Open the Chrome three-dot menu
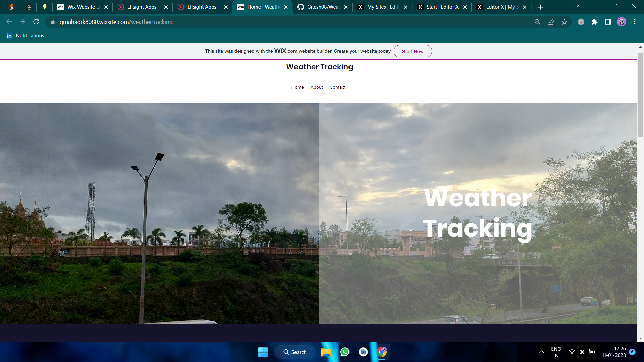The width and height of the screenshot is (644, 362). coord(635,22)
